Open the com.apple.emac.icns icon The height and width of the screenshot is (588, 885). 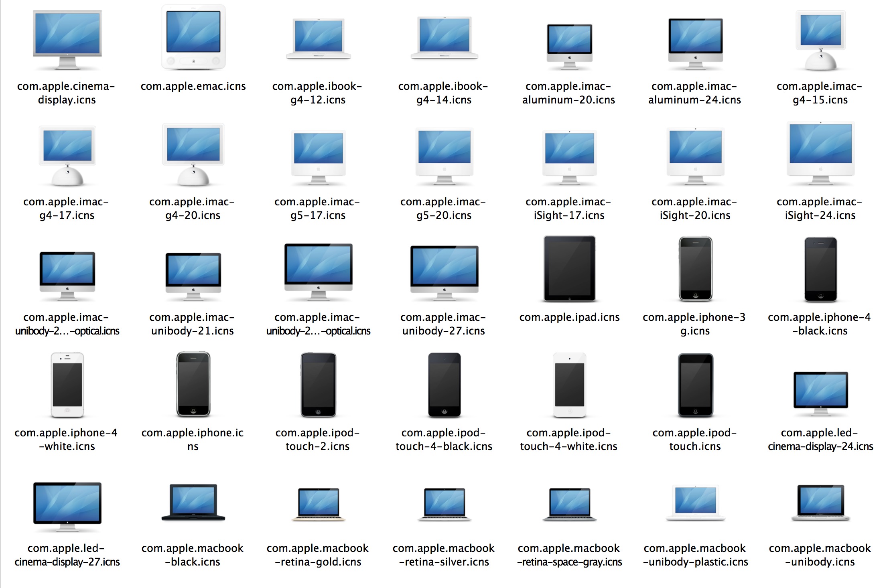pos(194,36)
